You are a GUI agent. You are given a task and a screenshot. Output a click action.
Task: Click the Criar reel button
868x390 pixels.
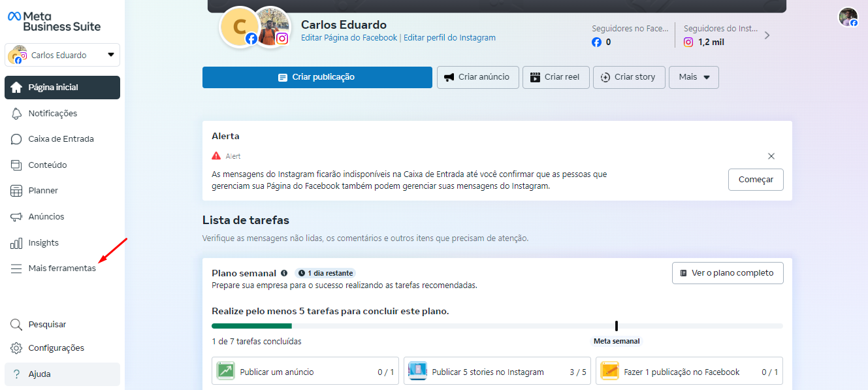[555, 77]
